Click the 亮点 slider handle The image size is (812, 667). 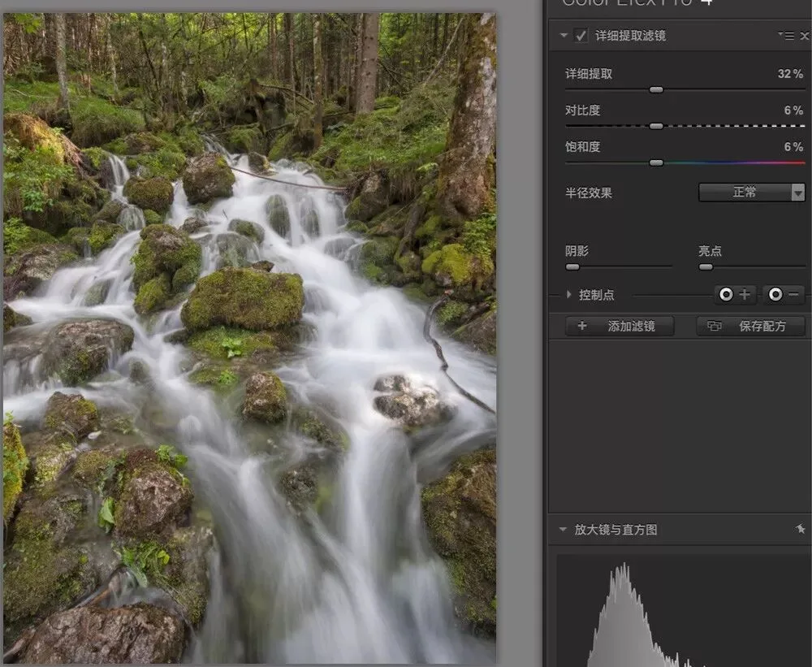pyautogui.click(x=706, y=267)
